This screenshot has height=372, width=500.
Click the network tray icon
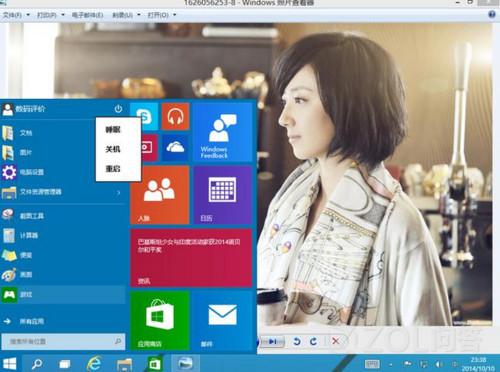tap(424, 364)
